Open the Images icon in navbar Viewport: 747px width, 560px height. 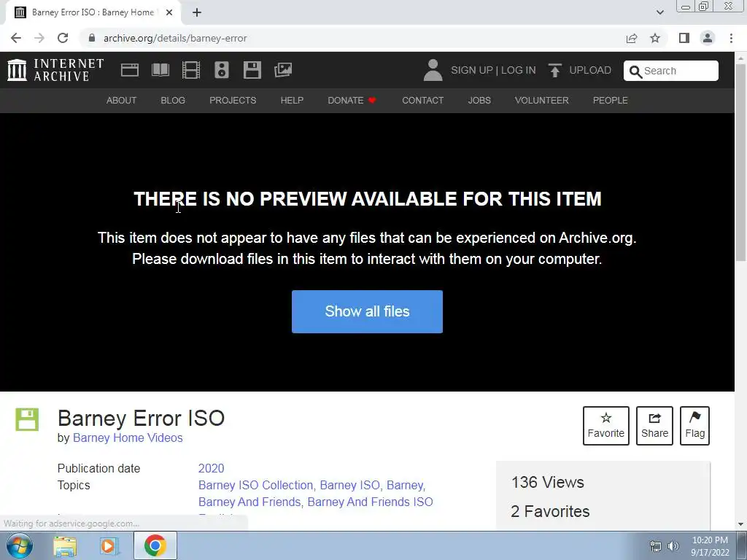[283, 70]
